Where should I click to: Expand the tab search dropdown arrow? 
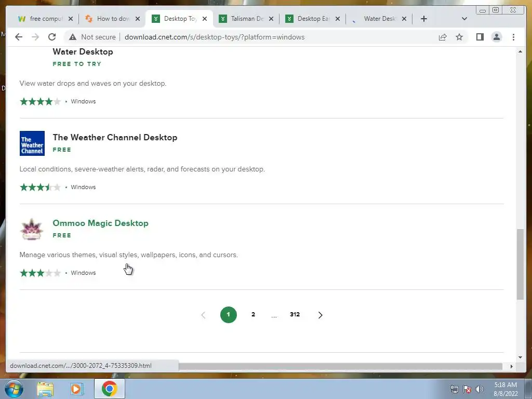pos(464,19)
